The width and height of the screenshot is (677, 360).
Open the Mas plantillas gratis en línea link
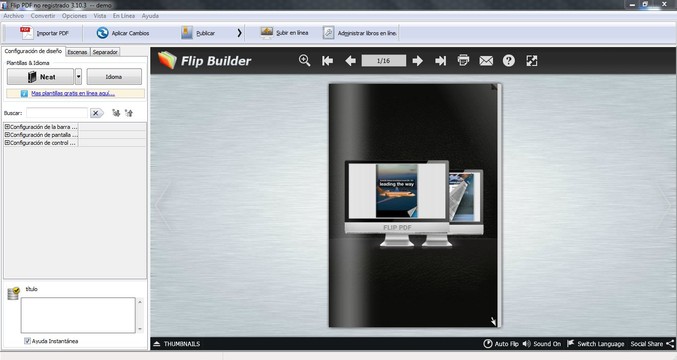tap(73, 93)
